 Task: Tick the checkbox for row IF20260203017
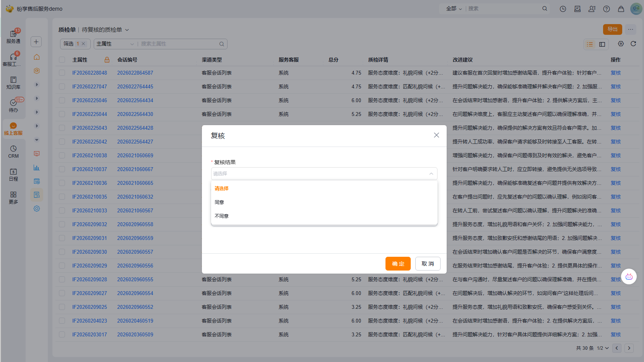click(62, 334)
